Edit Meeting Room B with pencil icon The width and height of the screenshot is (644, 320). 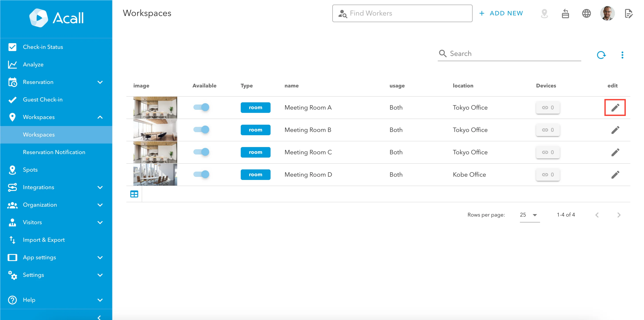(615, 130)
